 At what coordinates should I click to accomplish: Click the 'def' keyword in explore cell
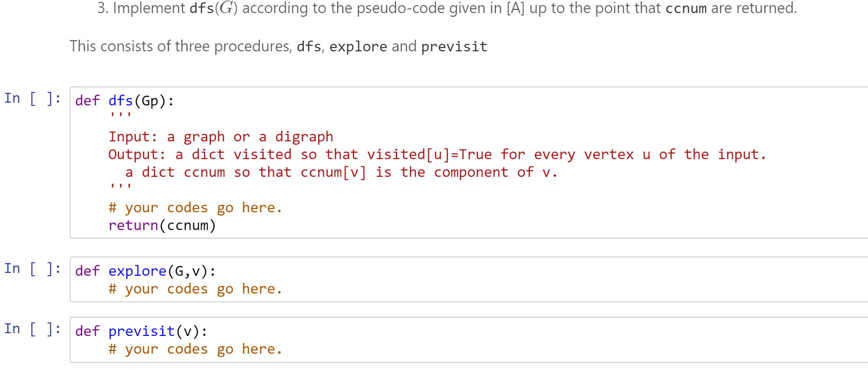87,271
